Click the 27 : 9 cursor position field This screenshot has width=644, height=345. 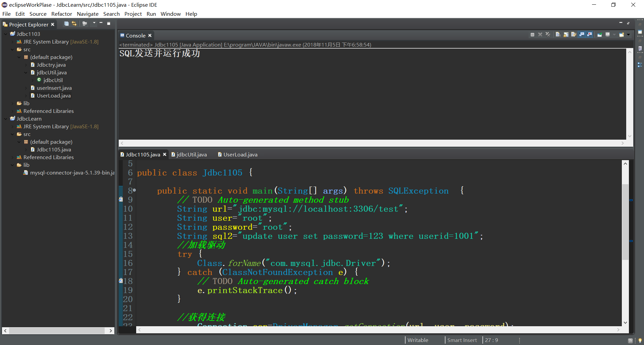coord(491,340)
